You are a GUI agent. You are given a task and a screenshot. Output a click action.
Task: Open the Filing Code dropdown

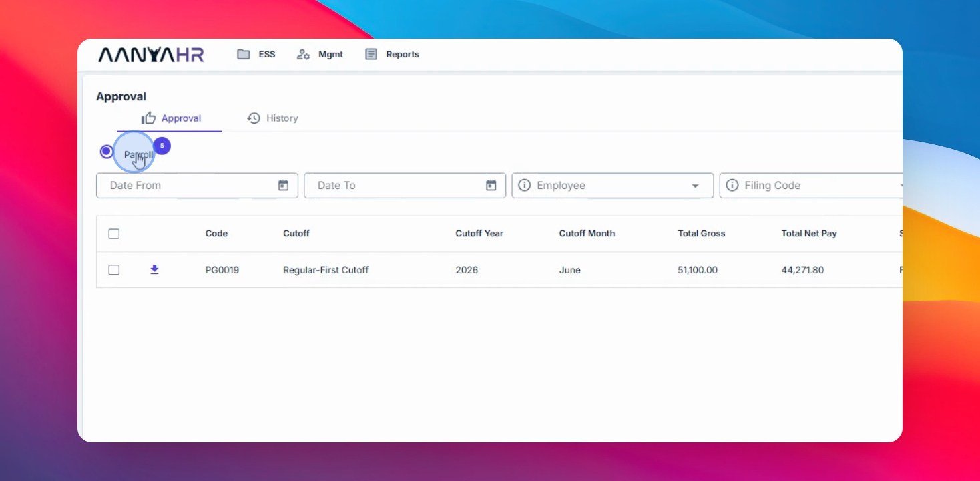811,186
